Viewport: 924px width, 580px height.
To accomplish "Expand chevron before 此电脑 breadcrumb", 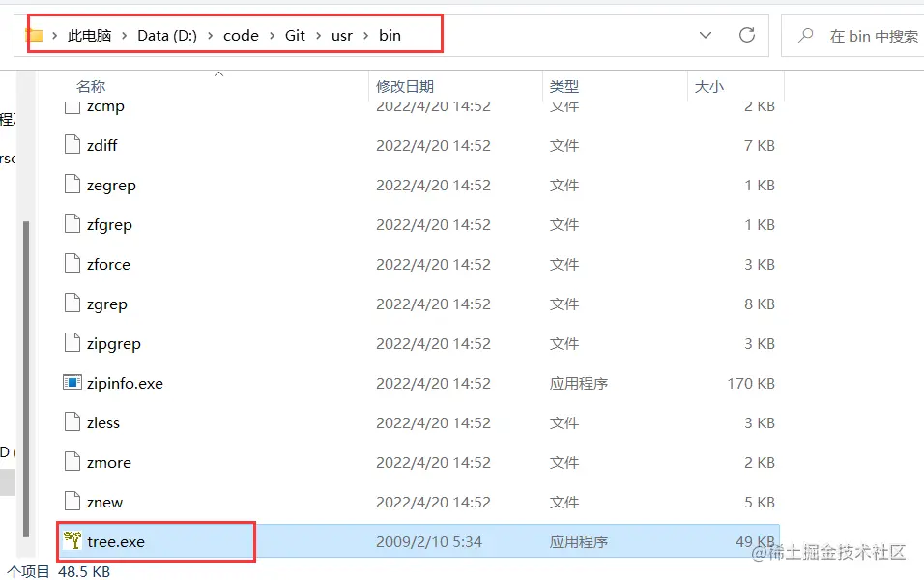I will [x=54, y=36].
